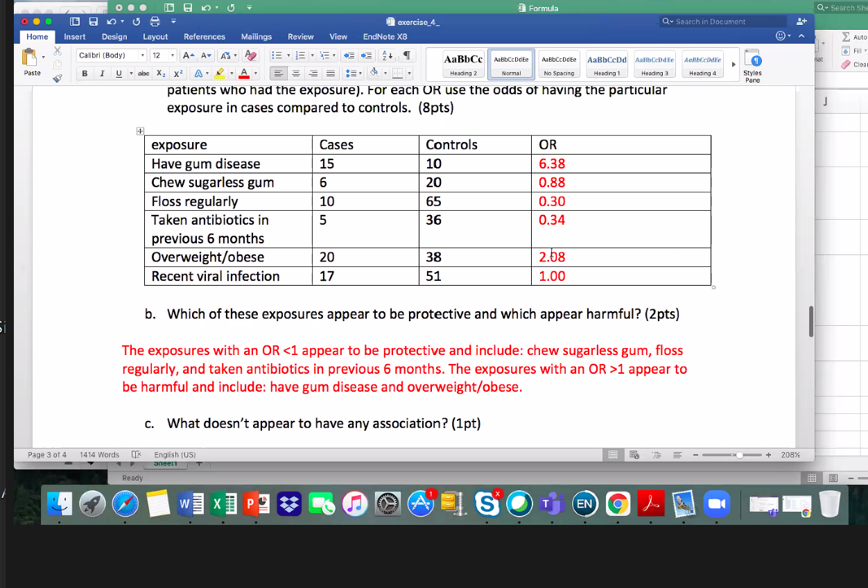This screenshot has width=868, height=588.
Task: Open the underline style dropdown
Action: point(131,73)
